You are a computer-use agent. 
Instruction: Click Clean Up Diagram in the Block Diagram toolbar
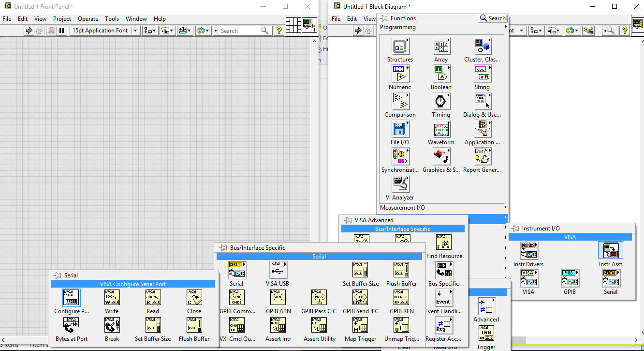click(588, 31)
